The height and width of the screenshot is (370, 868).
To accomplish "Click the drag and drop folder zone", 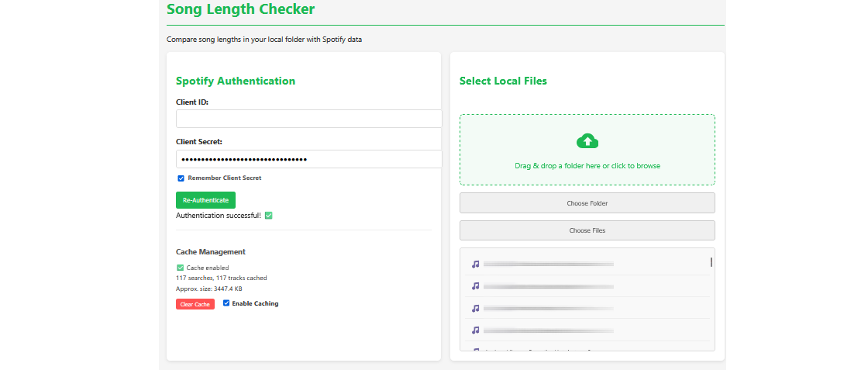I will pos(587,150).
